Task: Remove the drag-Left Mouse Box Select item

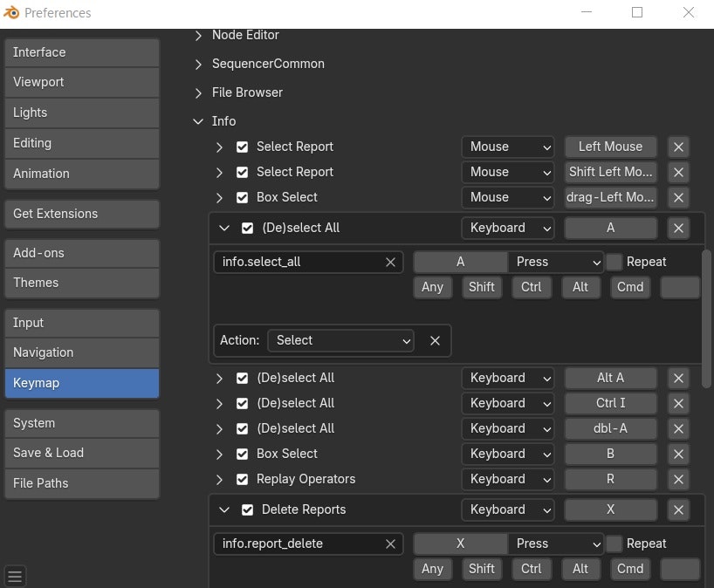Action: tap(678, 197)
